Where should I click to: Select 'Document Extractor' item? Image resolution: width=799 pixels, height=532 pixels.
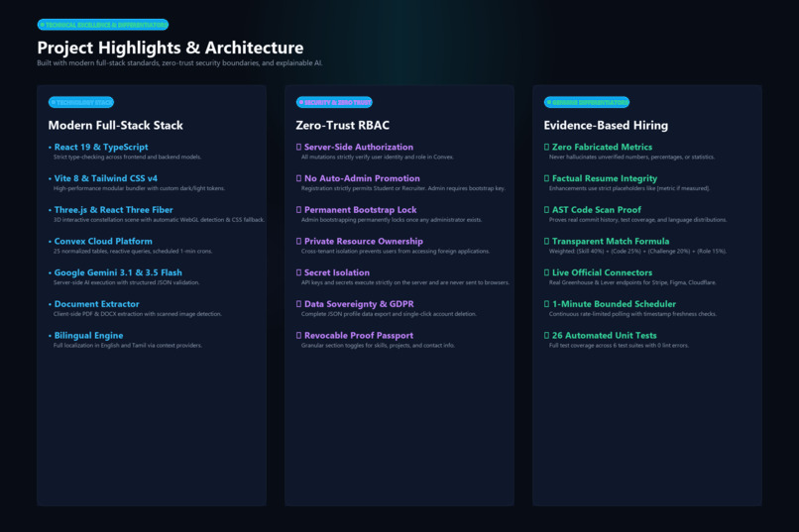[x=96, y=304]
